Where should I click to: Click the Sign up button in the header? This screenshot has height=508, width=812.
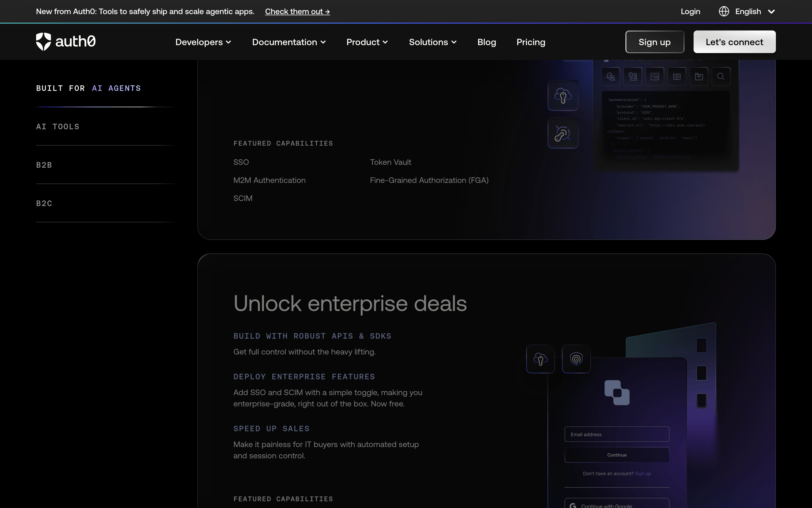point(655,42)
